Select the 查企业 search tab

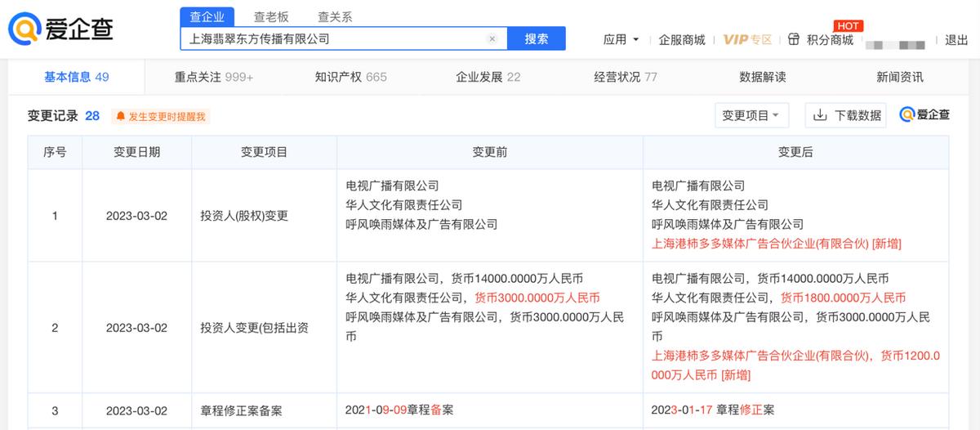point(207,16)
